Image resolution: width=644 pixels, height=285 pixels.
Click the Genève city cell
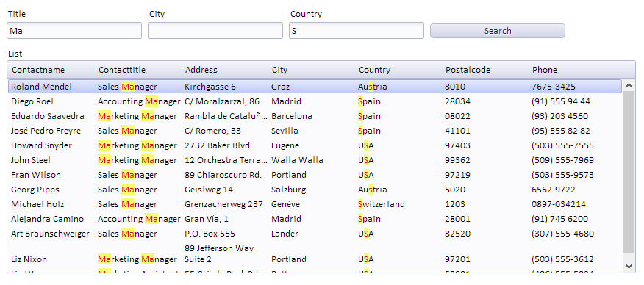pyautogui.click(x=285, y=204)
